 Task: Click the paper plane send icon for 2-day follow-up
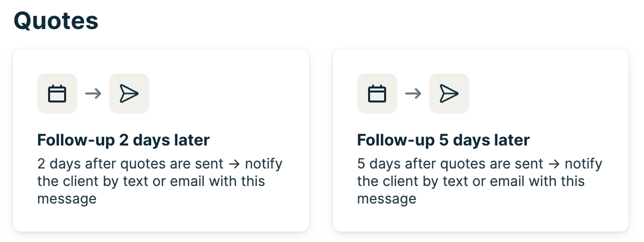point(129,93)
